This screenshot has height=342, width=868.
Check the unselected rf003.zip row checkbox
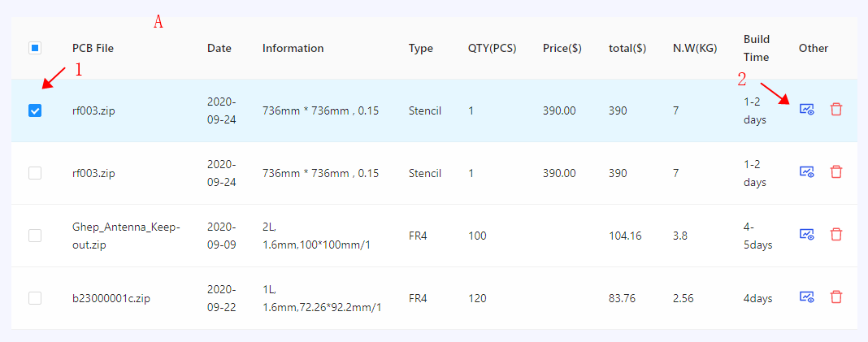tap(35, 173)
